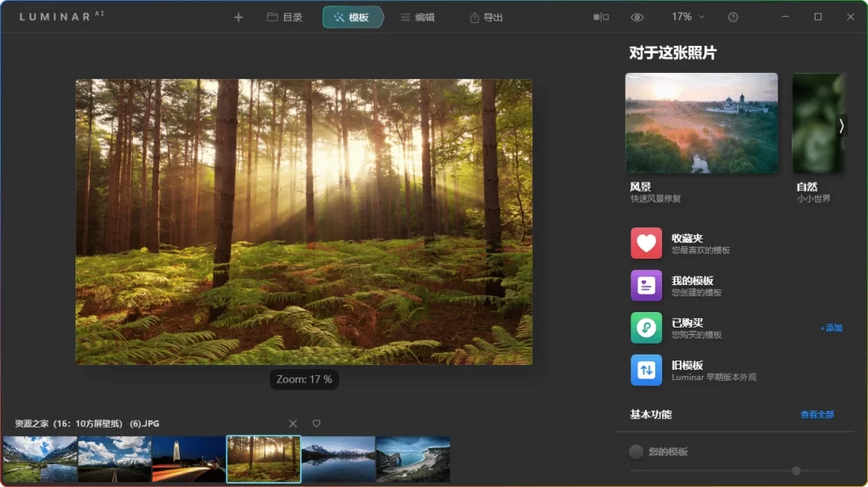Image resolution: width=868 pixels, height=487 pixels.
Task: Open the 已购买 green icon
Action: coord(646,327)
